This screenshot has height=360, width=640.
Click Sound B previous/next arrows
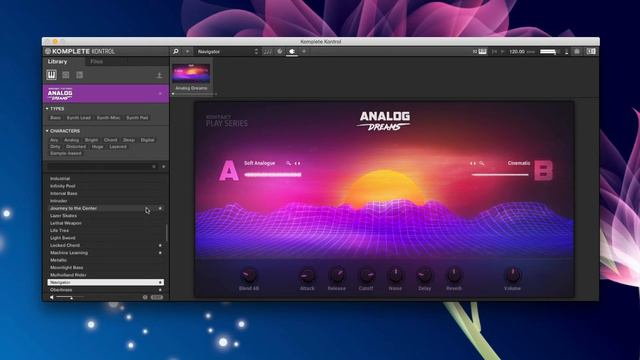[473, 163]
